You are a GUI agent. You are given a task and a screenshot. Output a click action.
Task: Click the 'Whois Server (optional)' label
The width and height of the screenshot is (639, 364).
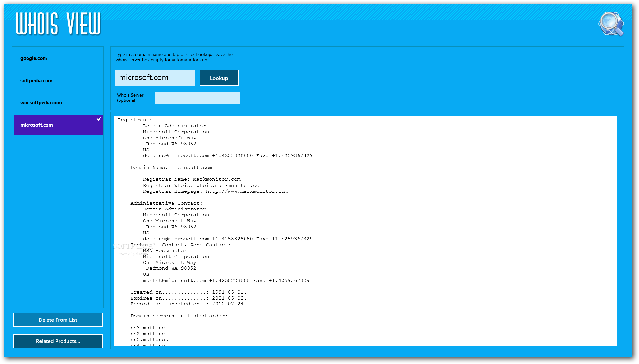[x=130, y=98]
